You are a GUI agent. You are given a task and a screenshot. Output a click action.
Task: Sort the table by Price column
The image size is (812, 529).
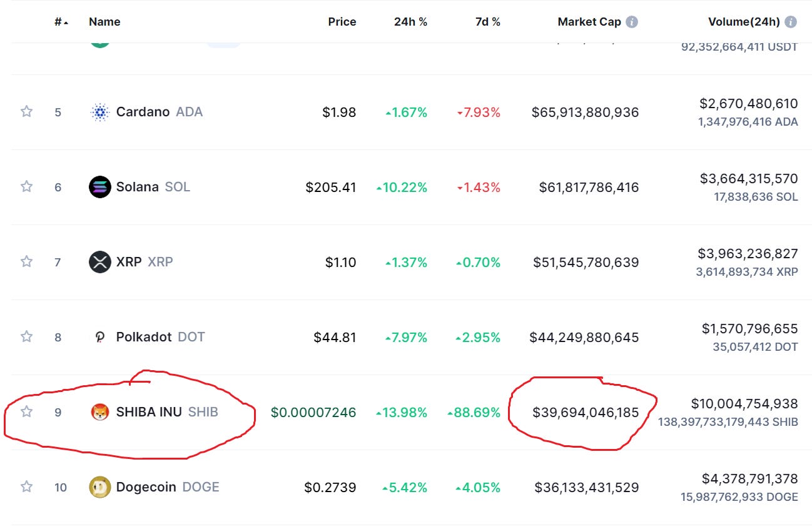pos(342,21)
